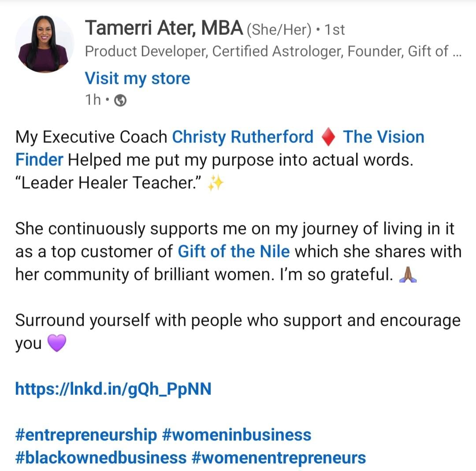This screenshot has height=471, width=476.
Task: Open the Gift of the Nile page
Action: [x=234, y=252]
